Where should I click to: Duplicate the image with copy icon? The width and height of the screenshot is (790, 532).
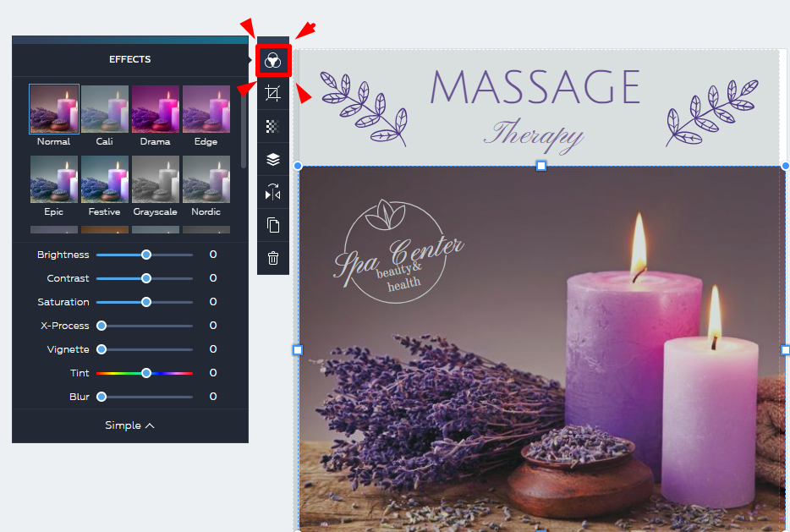[x=272, y=225]
